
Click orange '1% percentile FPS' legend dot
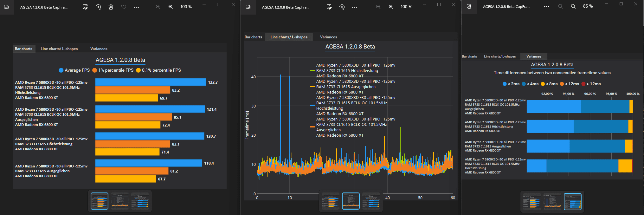(94, 70)
